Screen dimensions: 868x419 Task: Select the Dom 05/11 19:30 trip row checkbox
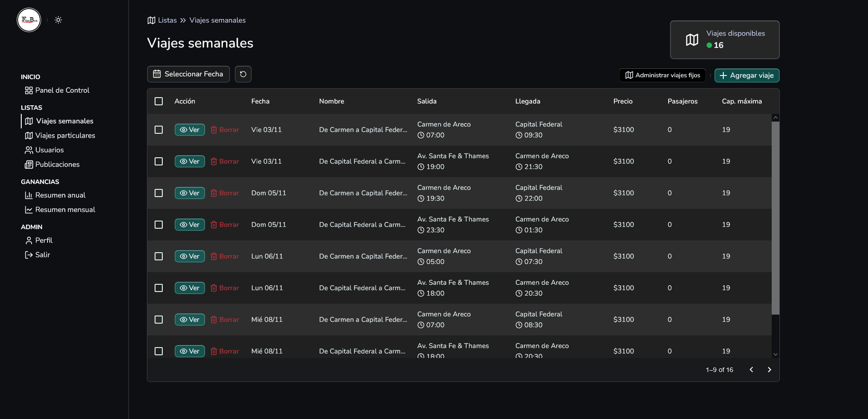tap(159, 193)
